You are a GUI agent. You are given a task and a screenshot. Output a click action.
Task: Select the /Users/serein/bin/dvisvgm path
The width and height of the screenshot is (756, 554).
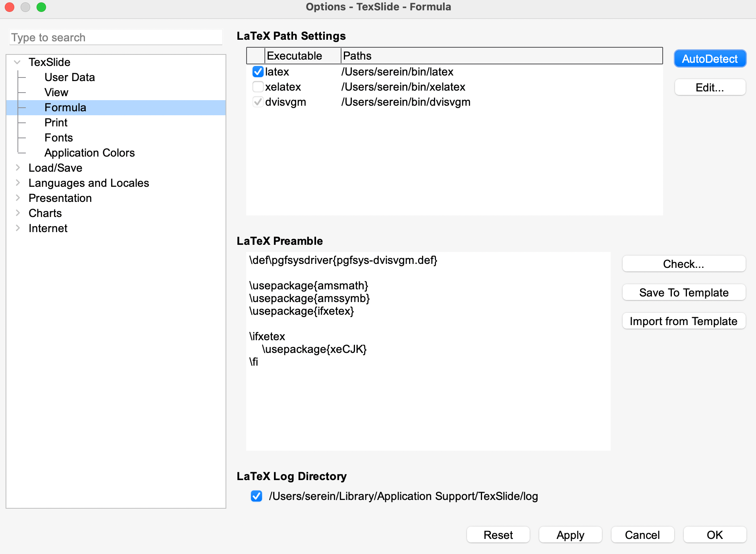pos(406,102)
